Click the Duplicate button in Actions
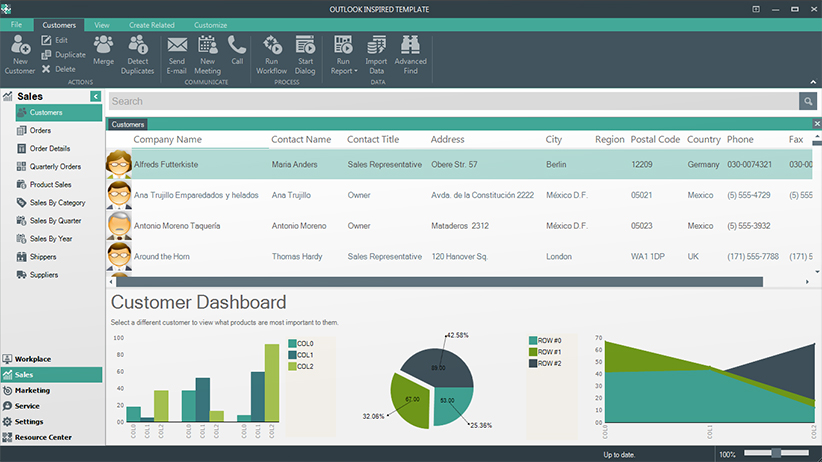This screenshot has height=462, width=822. (63, 55)
